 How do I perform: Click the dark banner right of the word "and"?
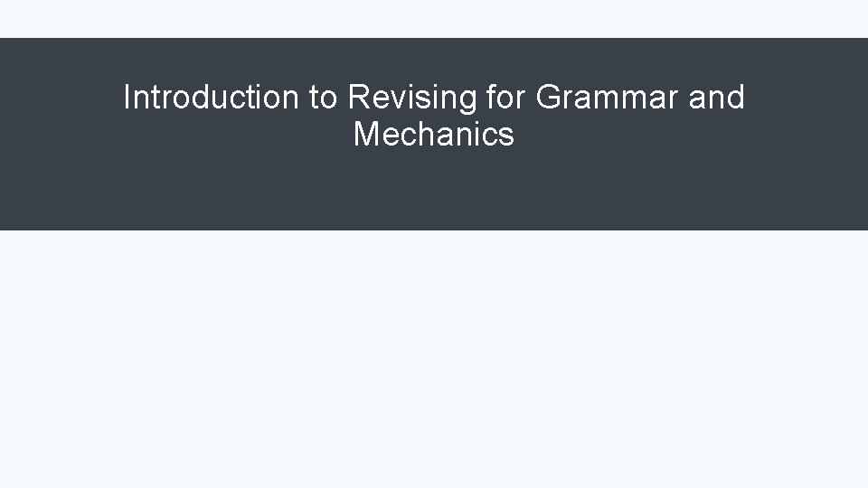click(x=807, y=97)
